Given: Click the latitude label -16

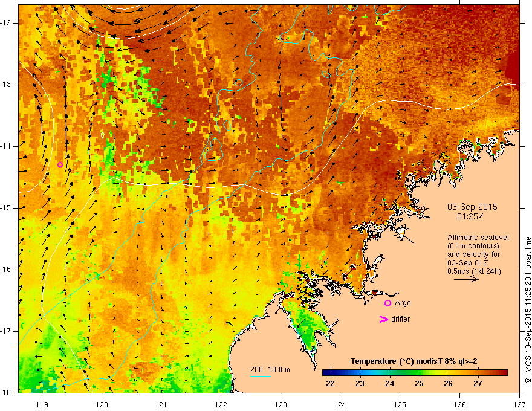Looking at the screenshot, I should coord(7,270).
